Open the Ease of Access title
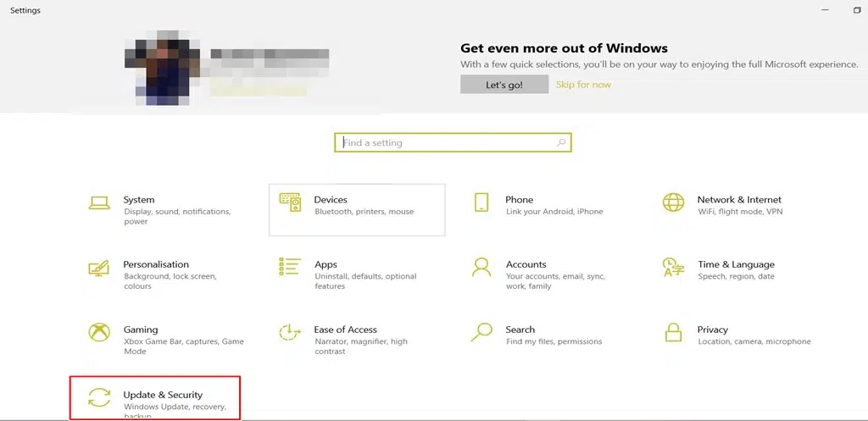The height and width of the screenshot is (421, 868). tap(346, 330)
